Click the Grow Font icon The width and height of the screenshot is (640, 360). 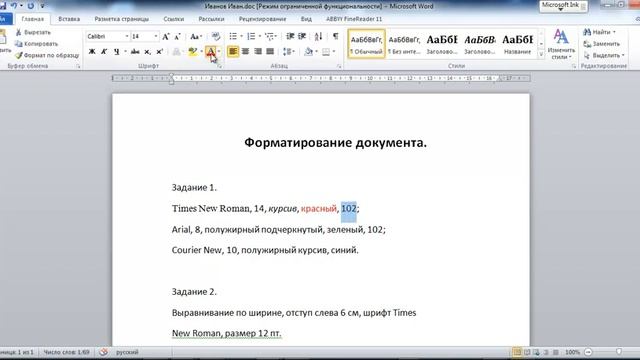pos(165,37)
